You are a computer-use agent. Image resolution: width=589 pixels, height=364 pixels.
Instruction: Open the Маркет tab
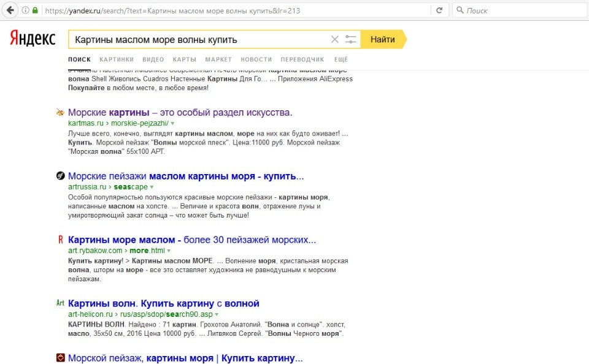[218, 59]
